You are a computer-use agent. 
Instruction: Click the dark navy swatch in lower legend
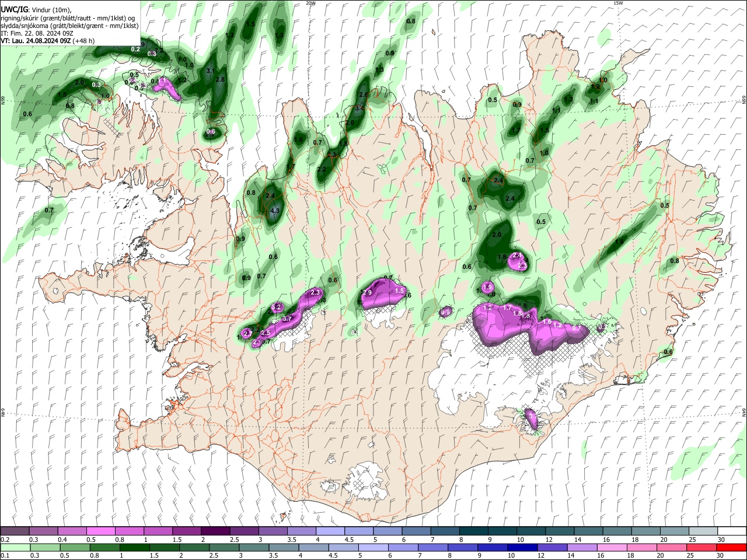521,548
